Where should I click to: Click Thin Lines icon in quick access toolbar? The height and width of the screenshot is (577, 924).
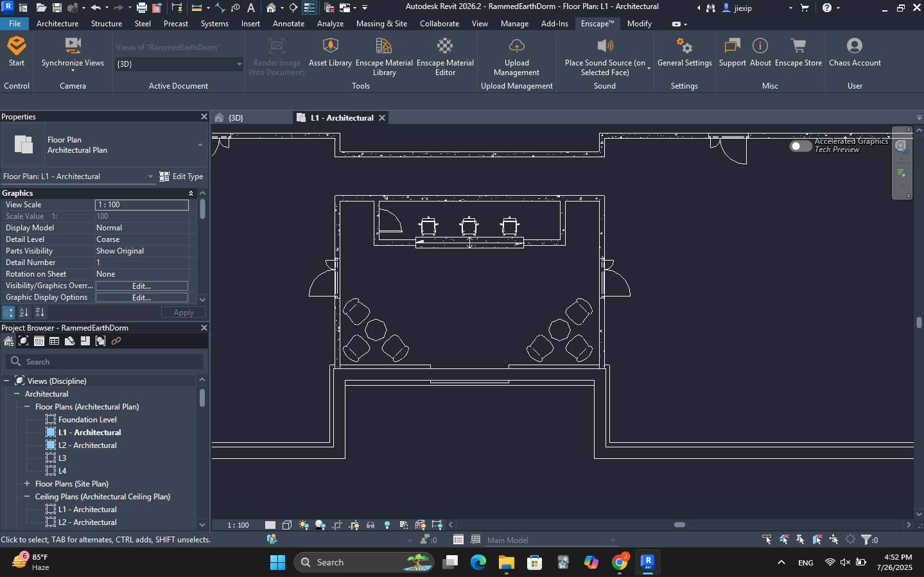pyautogui.click(x=309, y=8)
